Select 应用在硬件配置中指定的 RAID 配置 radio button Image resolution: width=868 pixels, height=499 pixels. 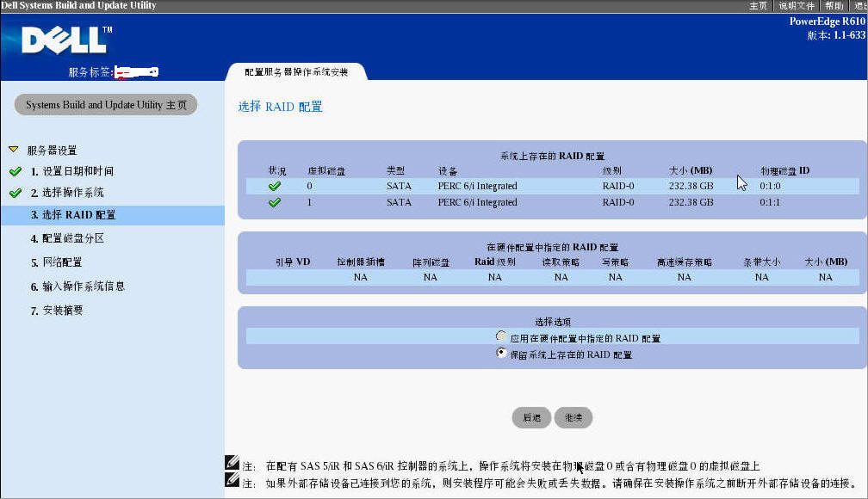pos(501,336)
